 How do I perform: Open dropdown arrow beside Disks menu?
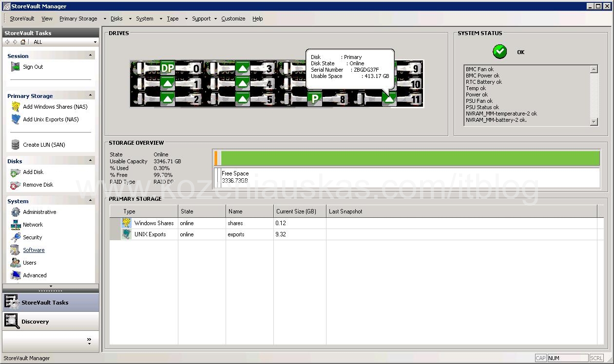[130, 19]
